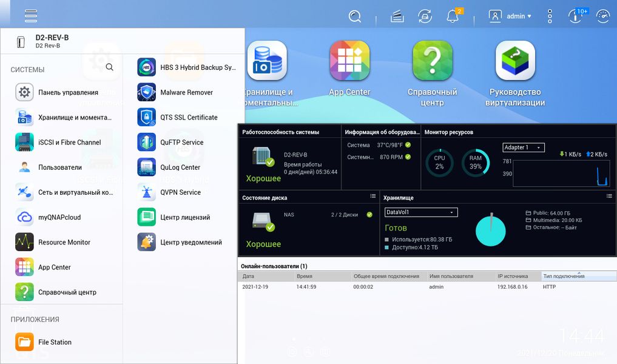Click Монитор ресурсов panel title
This screenshot has height=364, width=617.
click(448, 132)
